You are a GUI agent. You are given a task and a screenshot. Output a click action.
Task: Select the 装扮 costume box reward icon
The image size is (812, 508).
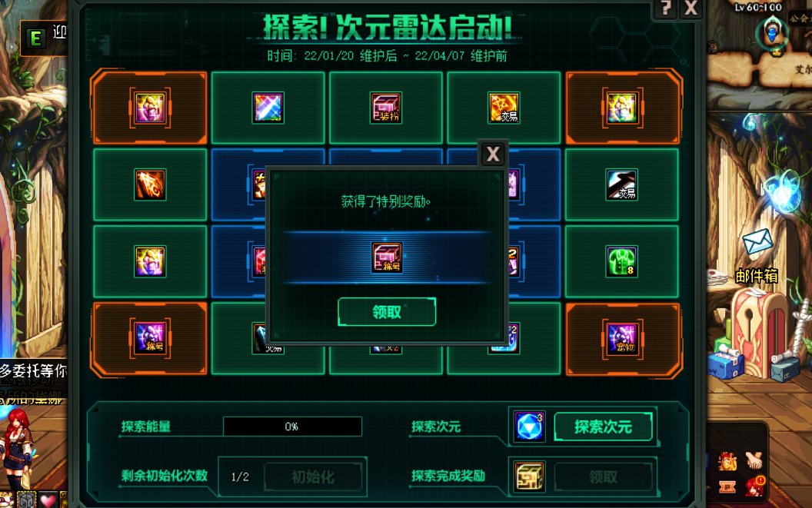coord(386,108)
